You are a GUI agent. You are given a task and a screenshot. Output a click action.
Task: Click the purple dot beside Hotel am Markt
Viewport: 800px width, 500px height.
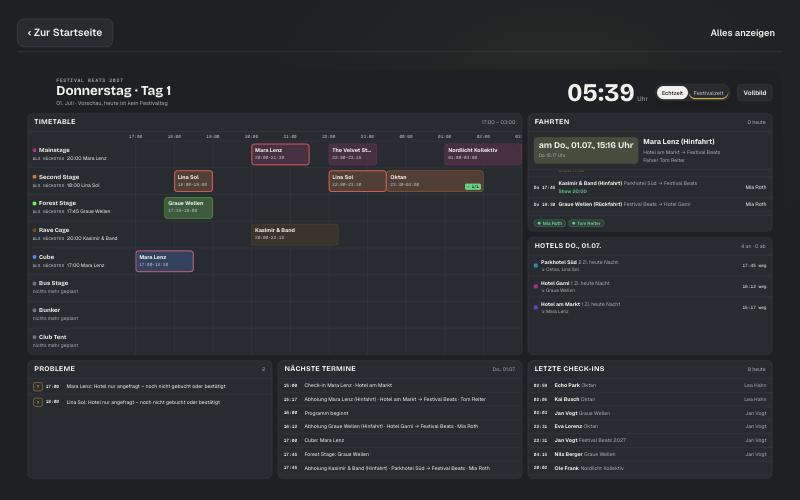(536, 308)
